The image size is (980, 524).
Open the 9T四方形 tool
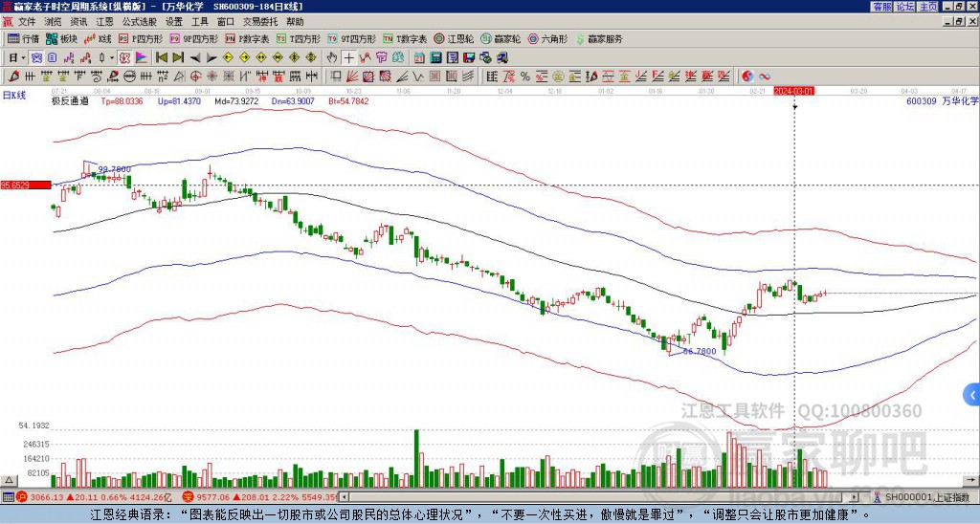[x=351, y=38]
